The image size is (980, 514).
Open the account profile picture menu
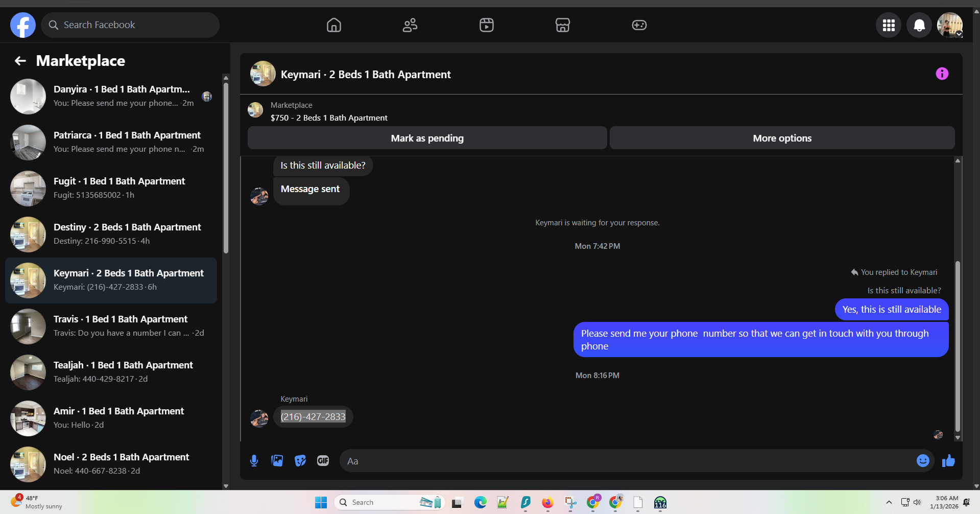click(x=950, y=25)
